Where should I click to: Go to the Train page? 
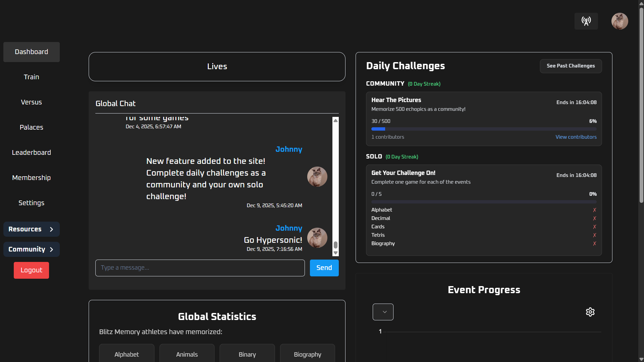tap(31, 77)
